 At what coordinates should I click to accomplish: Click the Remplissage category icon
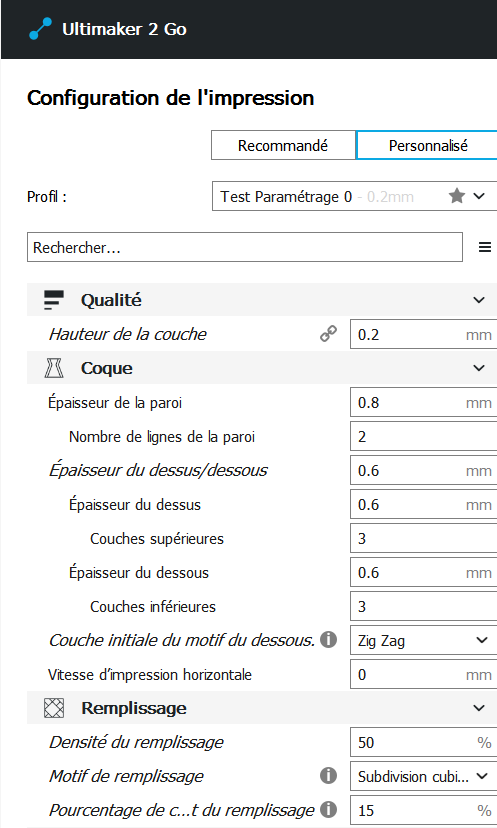point(54,708)
